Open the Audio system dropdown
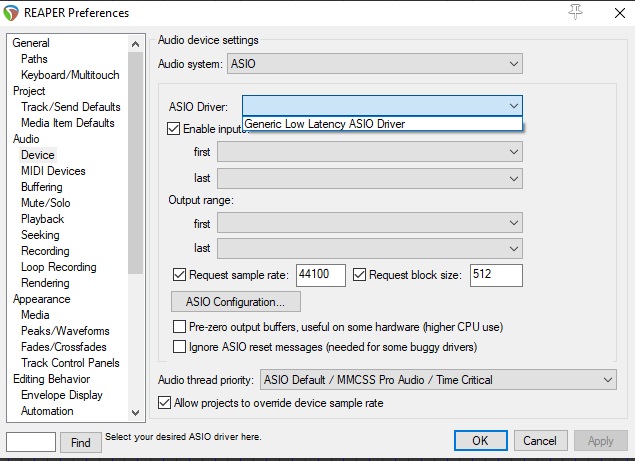This screenshot has height=461, width=635. (x=375, y=64)
